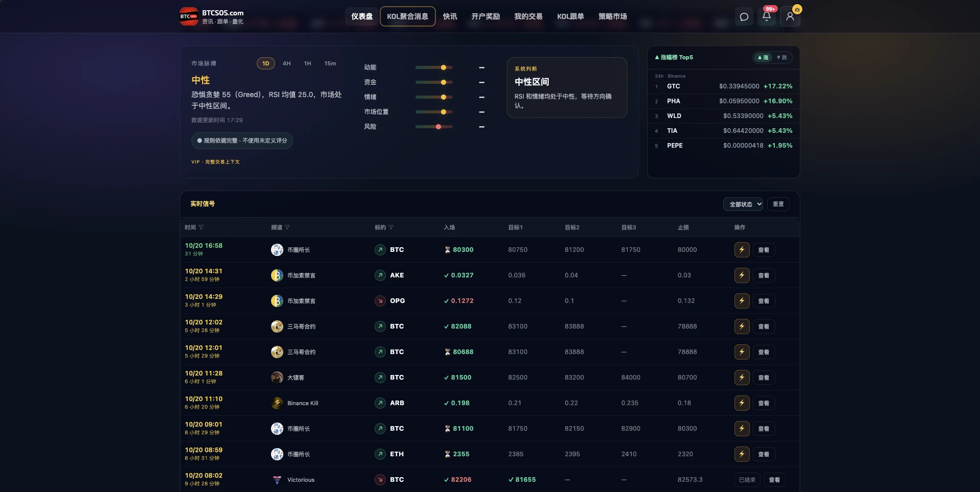The height and width of the screenshot is (492, 980).
Task: Select the 15m timeframe
Action: click(x=330, y=63)
